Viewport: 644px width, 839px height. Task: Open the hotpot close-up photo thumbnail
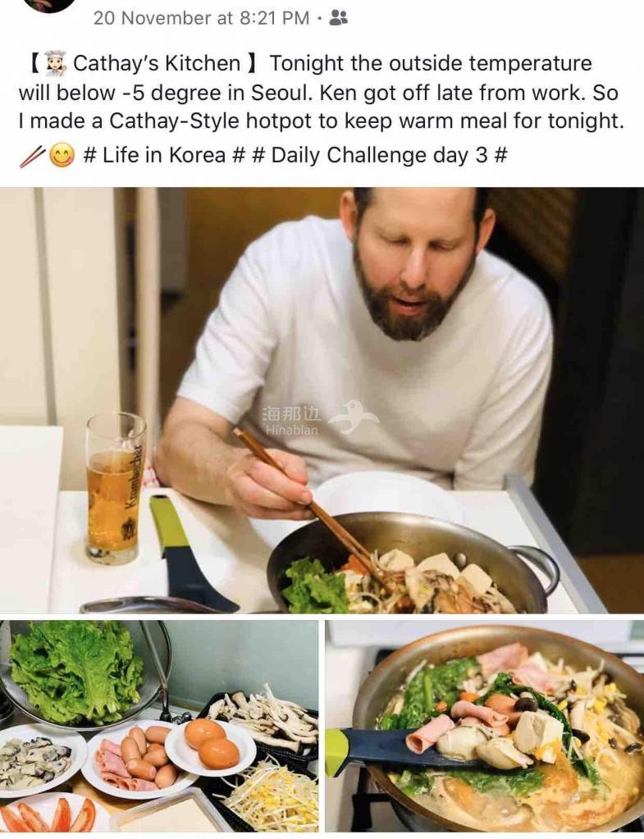pos(485,726)
